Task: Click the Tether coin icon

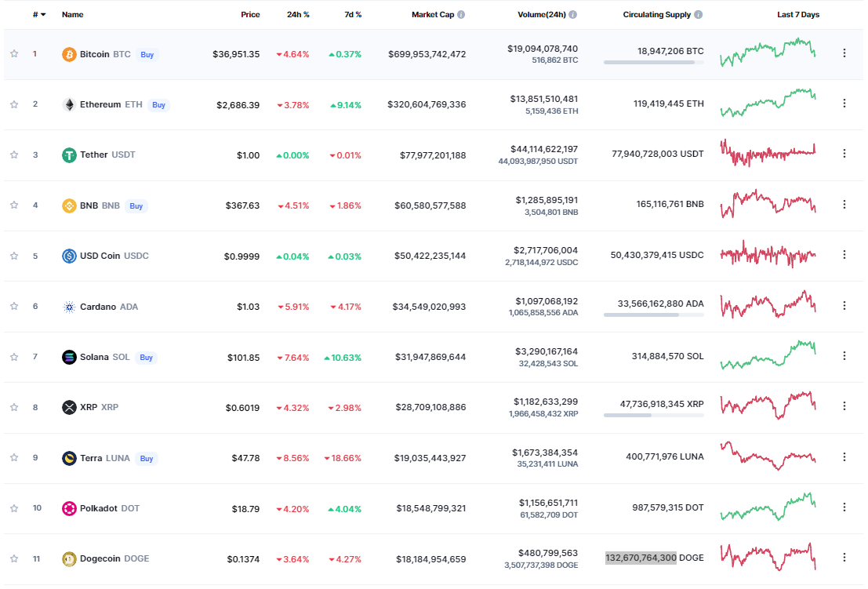Action: click(x=71, y=155)
